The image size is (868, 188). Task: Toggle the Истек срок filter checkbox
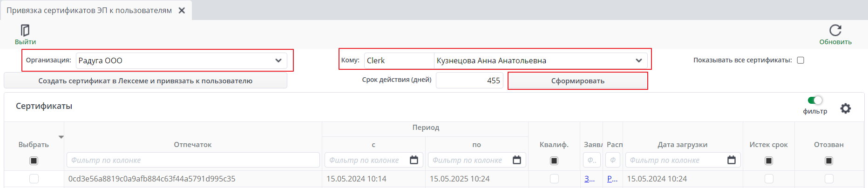click(769, 161)
